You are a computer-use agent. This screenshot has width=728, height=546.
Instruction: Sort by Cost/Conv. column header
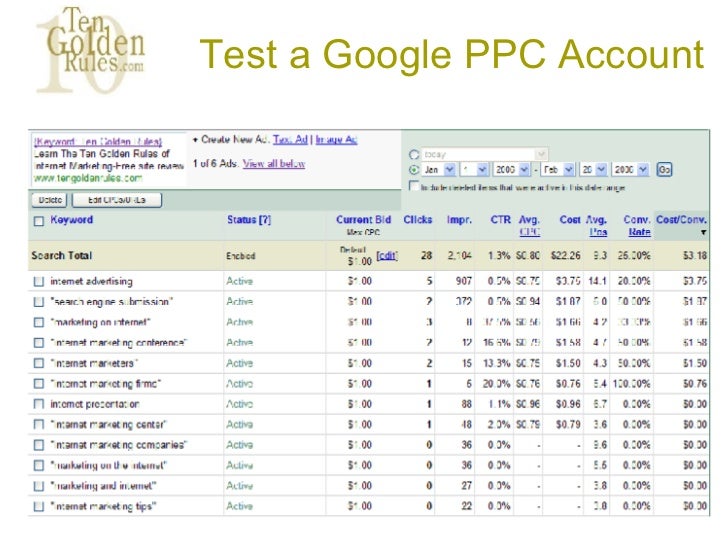click(x=681, y=220)
